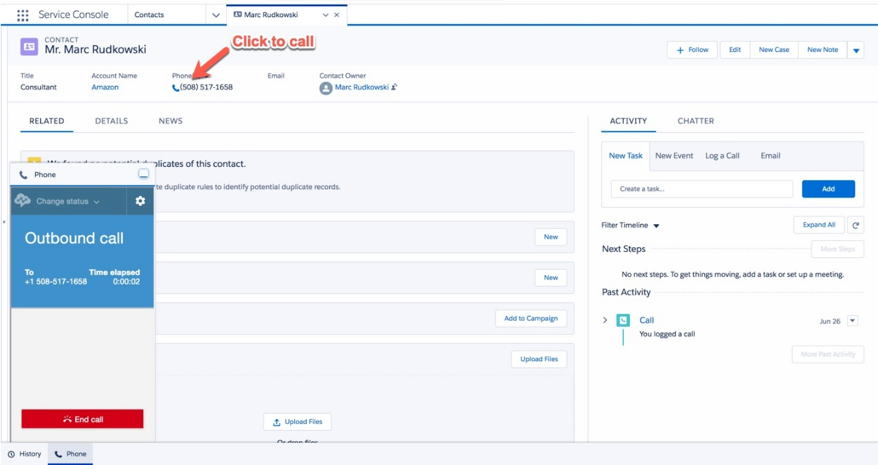
Task: Refresh the activity timeline
Action: tap(855, 225)
